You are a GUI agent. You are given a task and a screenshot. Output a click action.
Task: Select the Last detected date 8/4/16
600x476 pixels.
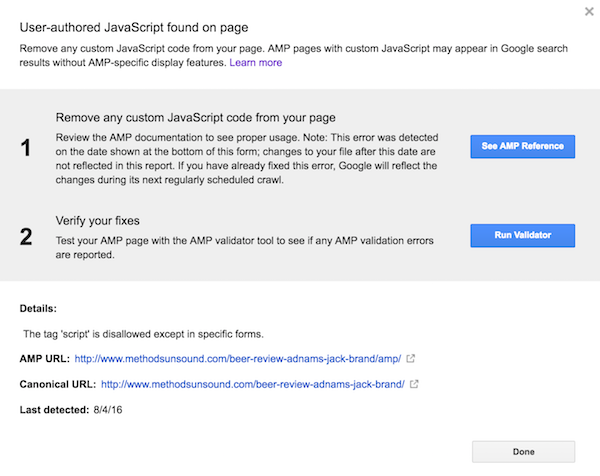(x=108, y=410)
